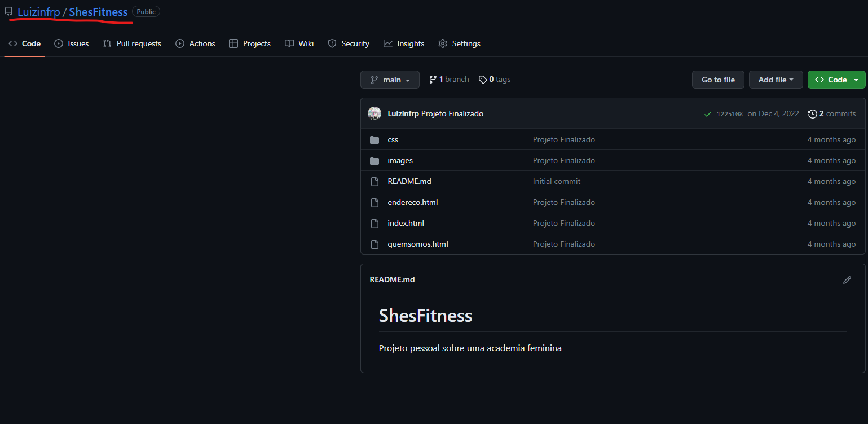Screen dimensions: 868x424
Task: Open the ShesFitness repository link
Action: click(98, 12)
